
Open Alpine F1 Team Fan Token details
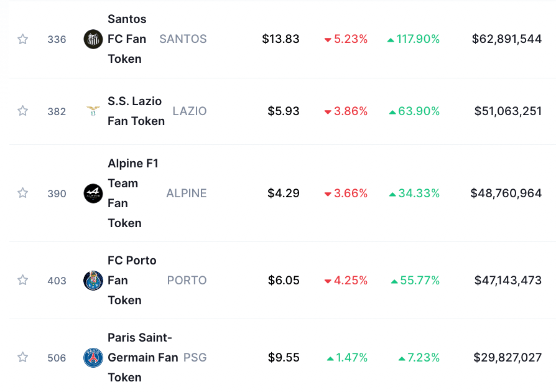(133, 194)
